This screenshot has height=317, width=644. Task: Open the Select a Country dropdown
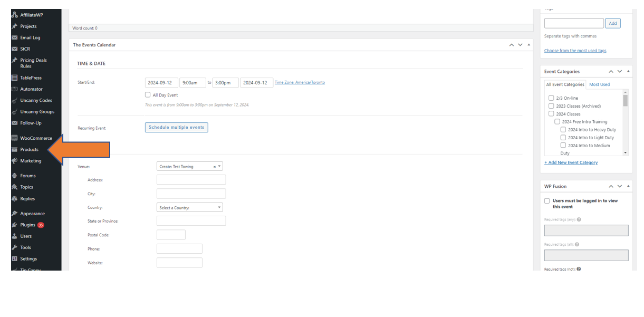189,208
